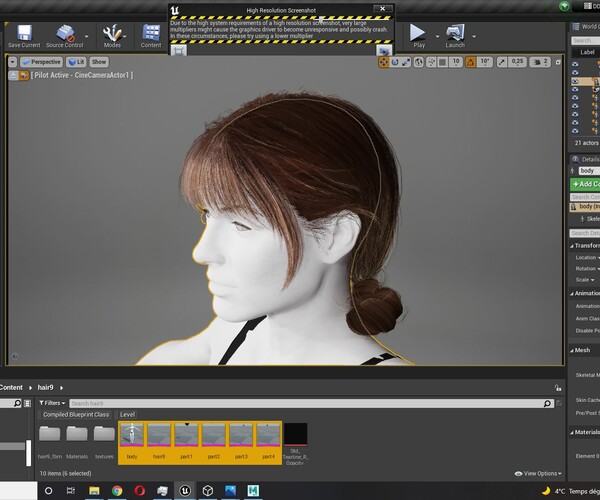Open viewport options dropdown arrow
600x500 pixels.
[12, 62]
